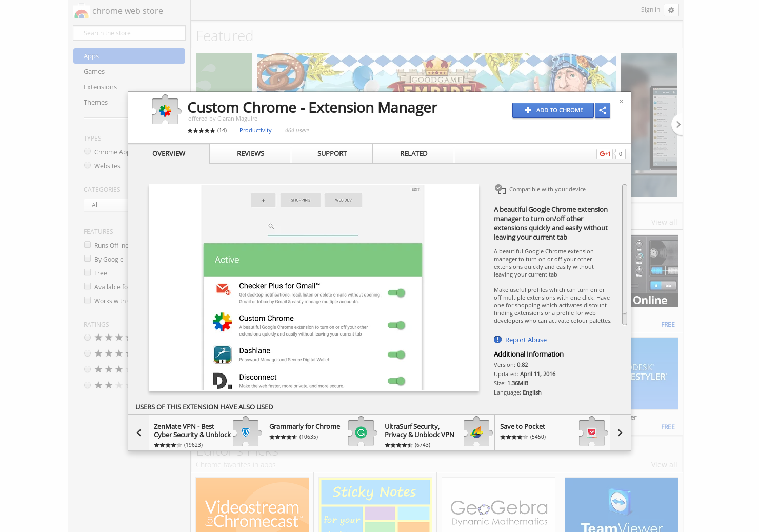
Task: Click View all for Chrome favorites in apps
Action: 664,465
